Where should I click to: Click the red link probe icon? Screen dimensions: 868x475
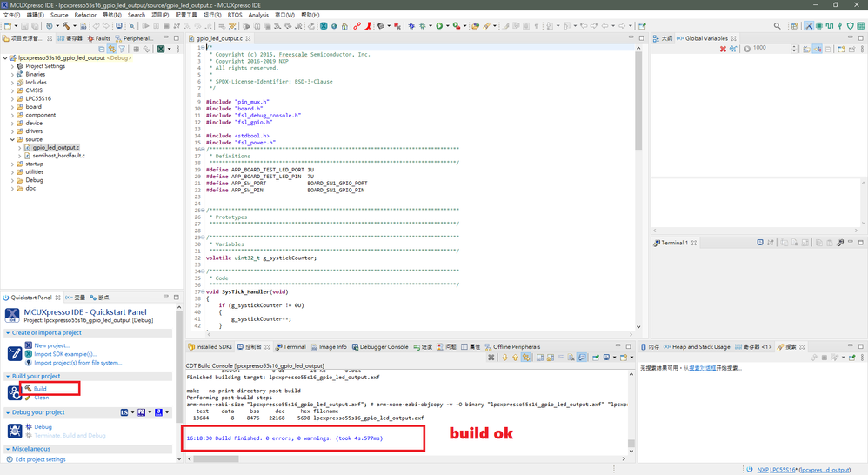357,25
